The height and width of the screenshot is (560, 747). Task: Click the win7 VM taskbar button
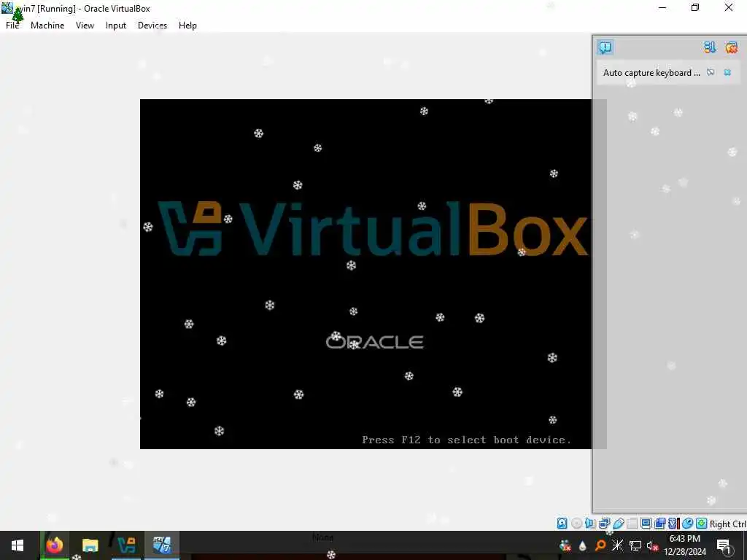[162, 545]
